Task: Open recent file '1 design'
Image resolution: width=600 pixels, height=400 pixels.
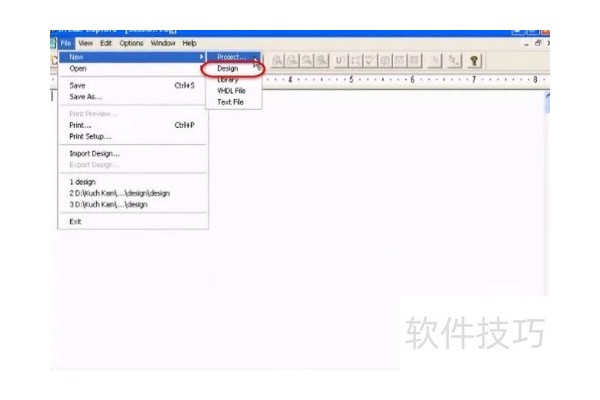Action: [133, 182]
